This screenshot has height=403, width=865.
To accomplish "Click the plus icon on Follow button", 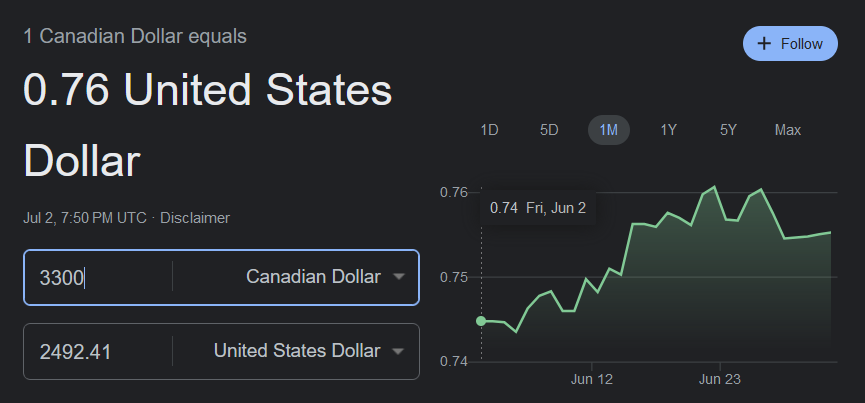I will click(x=765, y=44).
